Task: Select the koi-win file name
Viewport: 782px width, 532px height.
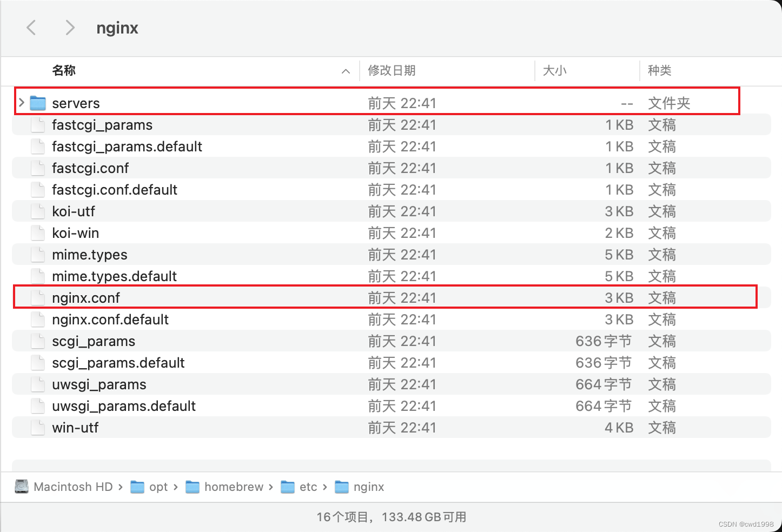Action: pos(76,233)
